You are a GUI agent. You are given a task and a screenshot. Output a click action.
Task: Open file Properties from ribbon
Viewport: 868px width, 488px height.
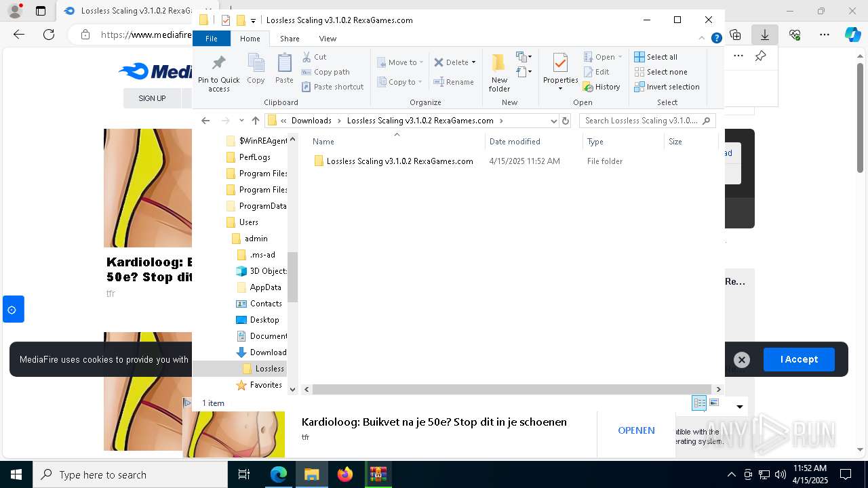pos(560,73)
